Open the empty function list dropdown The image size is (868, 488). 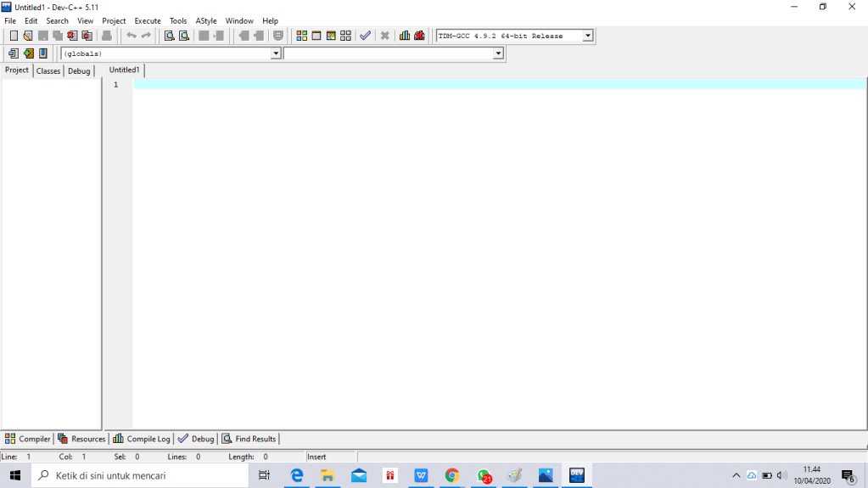498,53
